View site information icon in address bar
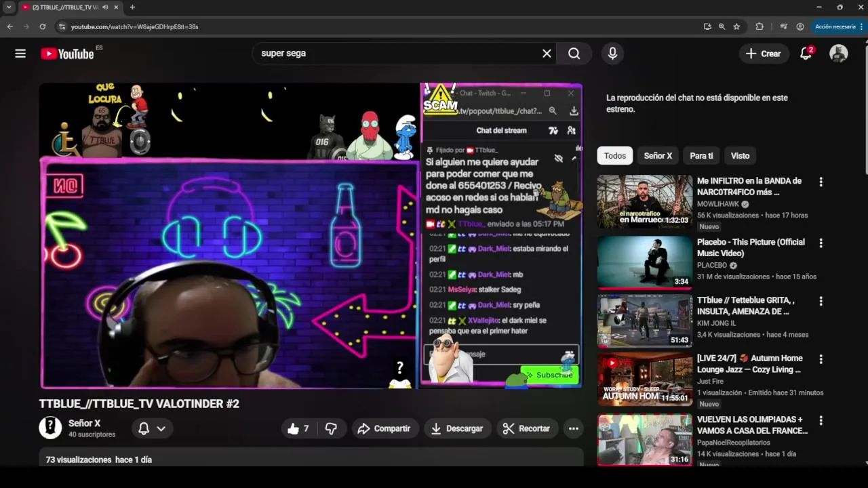The height and width of the screenshot is (488, 868). click(62, 26)
